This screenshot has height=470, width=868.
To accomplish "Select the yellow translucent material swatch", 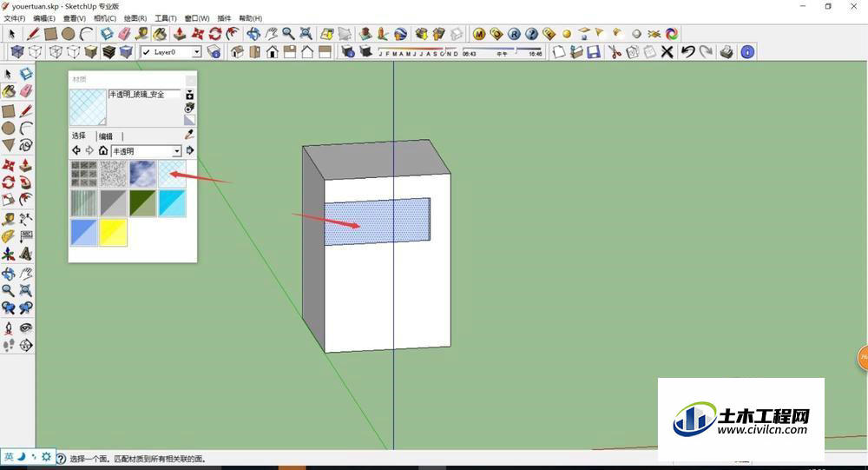I will tap(113, 232).
